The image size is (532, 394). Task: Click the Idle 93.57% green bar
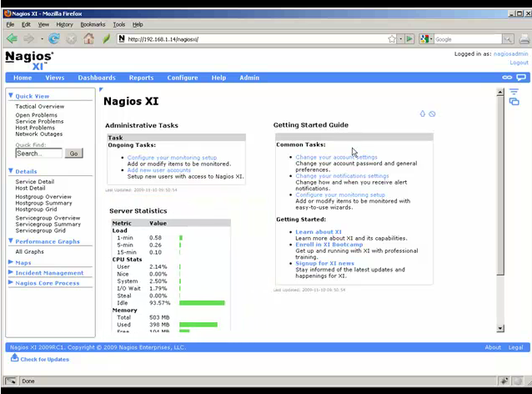click(x=202, y=303)
